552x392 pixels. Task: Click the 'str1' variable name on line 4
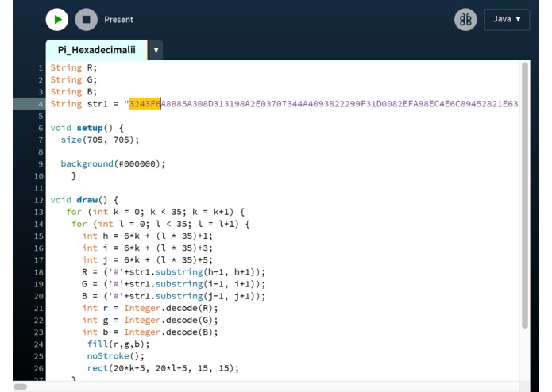click(98, 104)
